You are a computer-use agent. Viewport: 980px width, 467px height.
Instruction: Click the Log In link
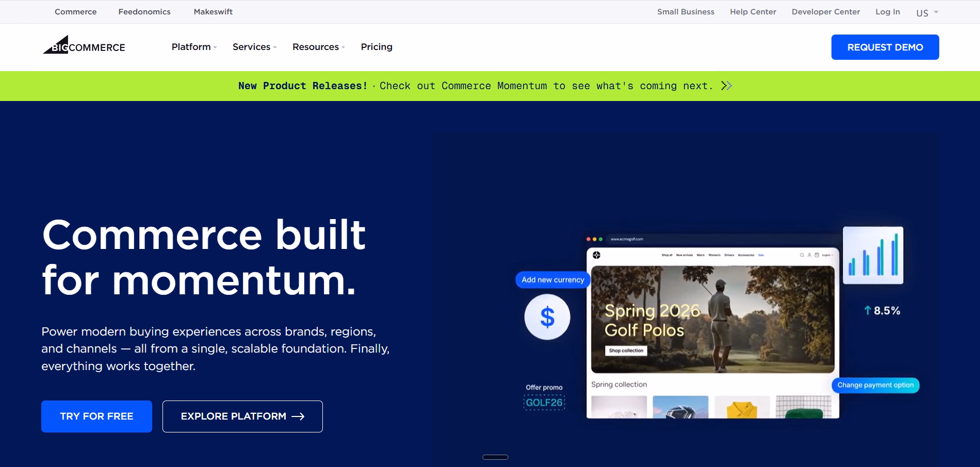tap(888, 12)
